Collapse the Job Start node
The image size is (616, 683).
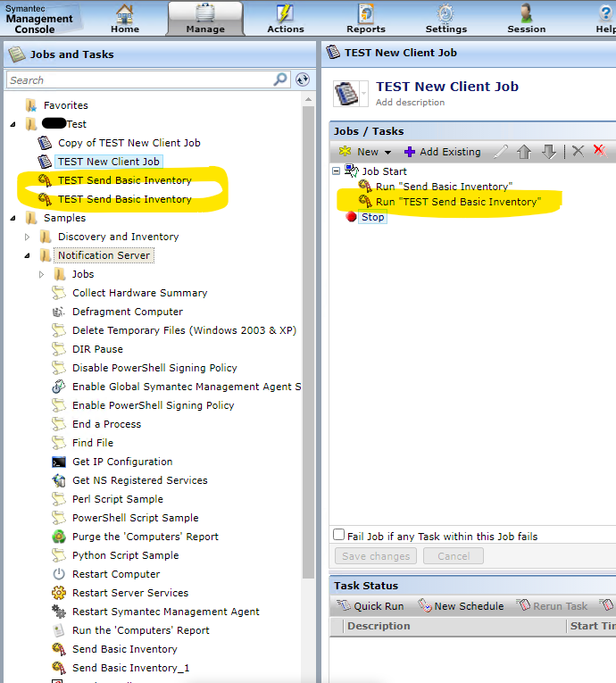336,171
